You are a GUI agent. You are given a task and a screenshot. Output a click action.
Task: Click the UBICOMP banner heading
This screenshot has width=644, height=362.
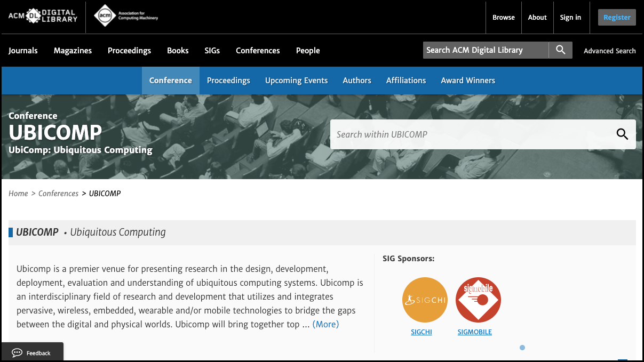coord(55,132)
